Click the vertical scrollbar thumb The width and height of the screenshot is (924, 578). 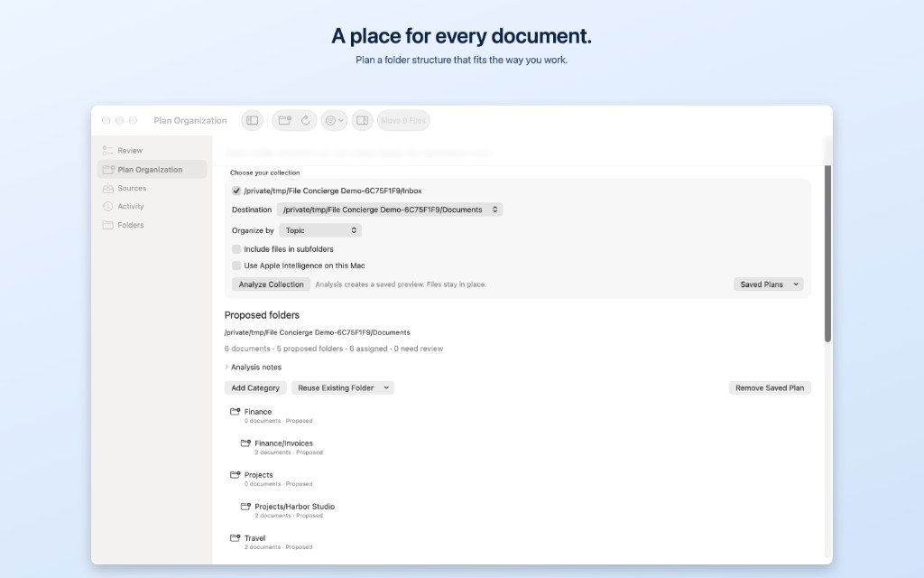click(827, 254)
